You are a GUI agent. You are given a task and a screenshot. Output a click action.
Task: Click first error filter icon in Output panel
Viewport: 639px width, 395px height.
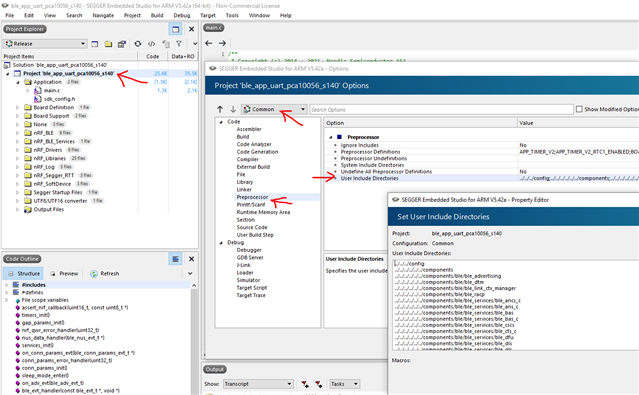click(x=305, y=384)
